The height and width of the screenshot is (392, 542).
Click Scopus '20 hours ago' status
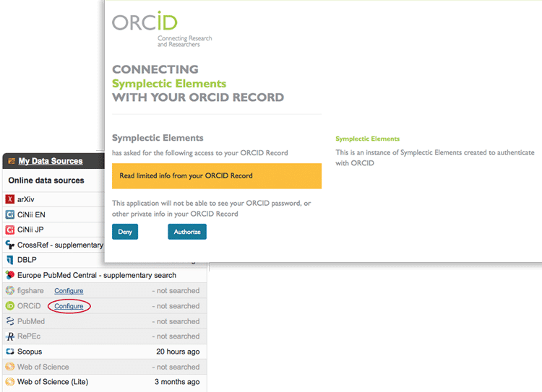(178, 352)
